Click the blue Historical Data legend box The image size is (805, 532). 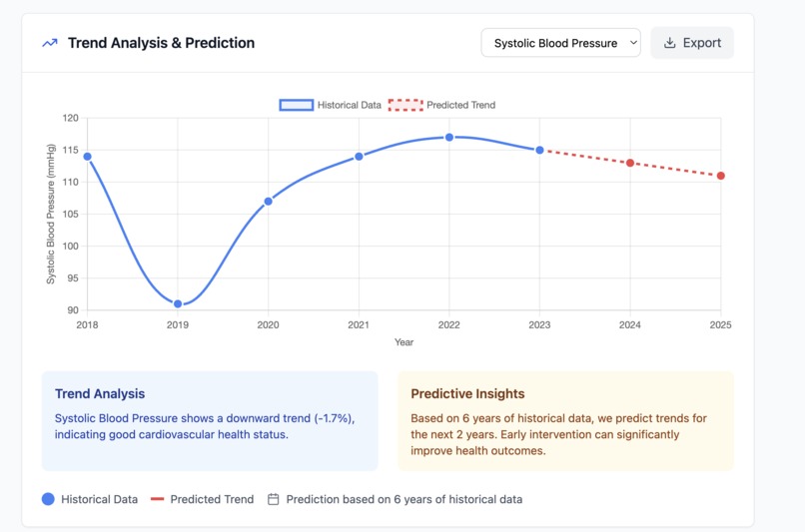(x=297, y=105)
